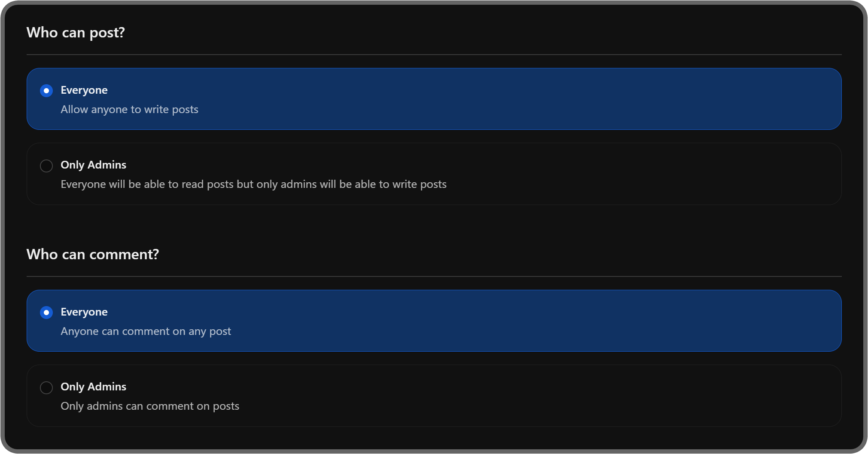868x454 pixels.
Task: Select Only Admins under Who can post
Action: point(46,166)
